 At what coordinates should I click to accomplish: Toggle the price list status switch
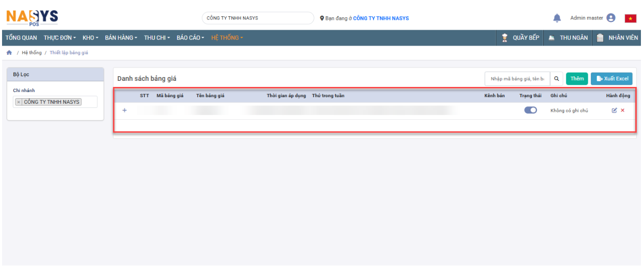530,110
